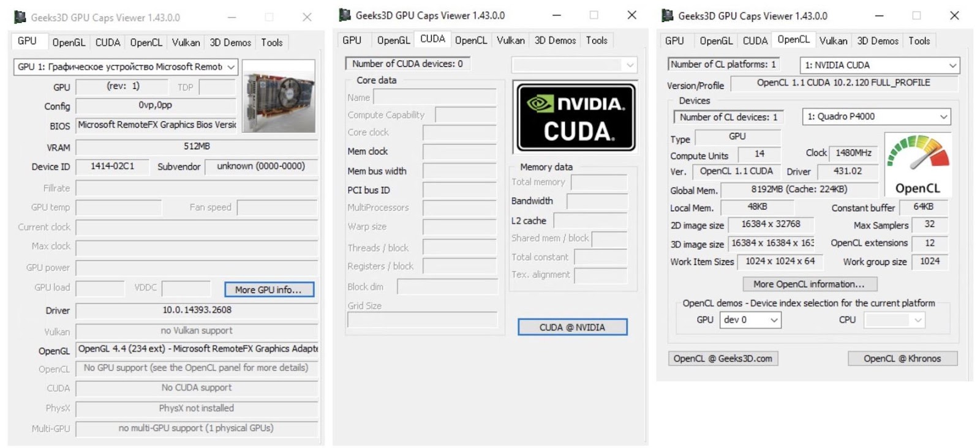
Task: Open the CUDA tab in the left window
Action: click(x=108, y=42)
